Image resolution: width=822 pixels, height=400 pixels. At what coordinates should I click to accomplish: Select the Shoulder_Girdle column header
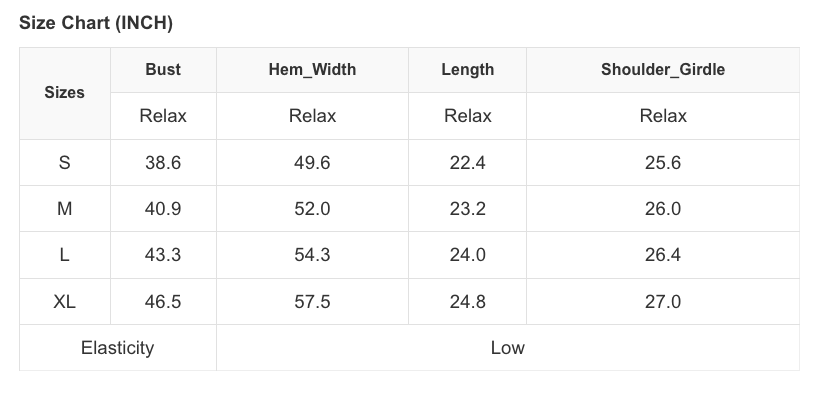coord(663,70)
